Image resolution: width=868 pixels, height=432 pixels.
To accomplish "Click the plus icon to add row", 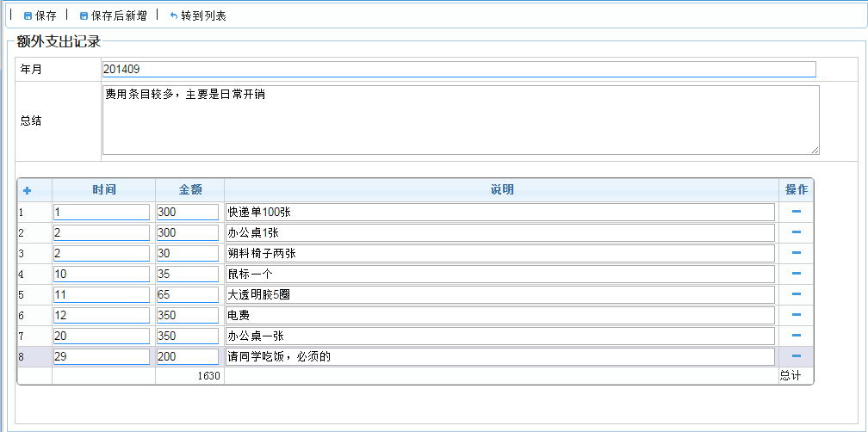I will (x=27, y=190).
